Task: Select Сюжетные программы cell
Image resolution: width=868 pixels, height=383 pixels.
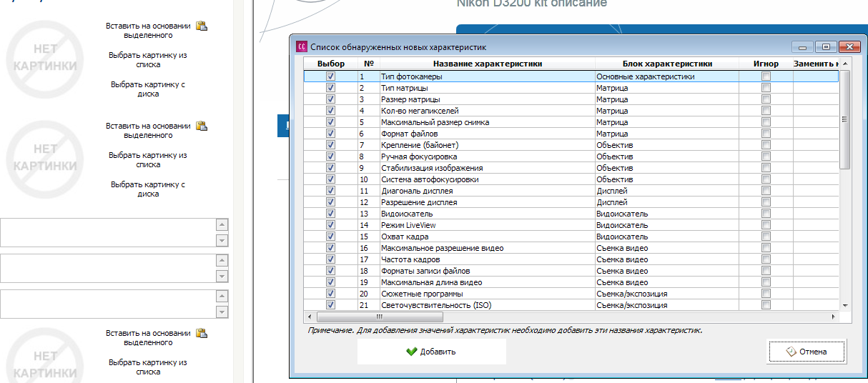Action: [487, 294]
